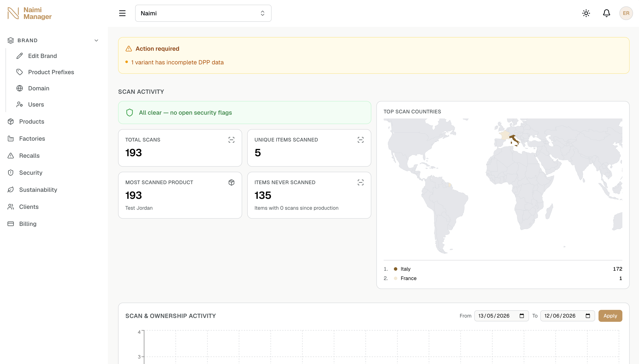Click the Naimi Manager logo
Image resolution: width=639 pixels, height=364 pixels.
(29, 13)
